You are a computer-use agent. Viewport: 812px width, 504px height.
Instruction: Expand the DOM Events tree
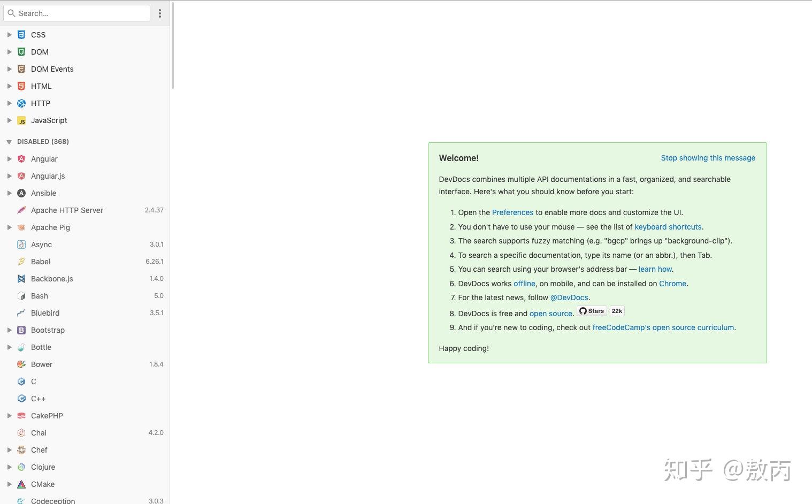9,69
